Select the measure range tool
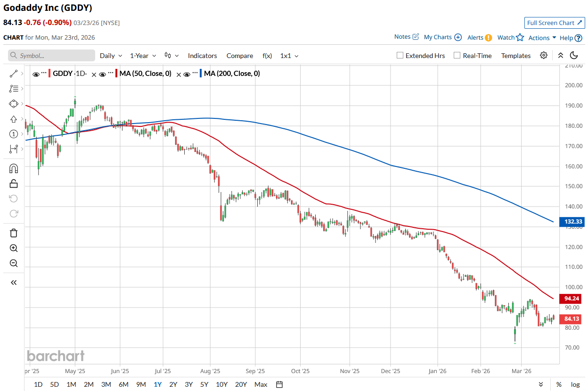The width and height of the screenshot is (588, 391). (13, 149)
